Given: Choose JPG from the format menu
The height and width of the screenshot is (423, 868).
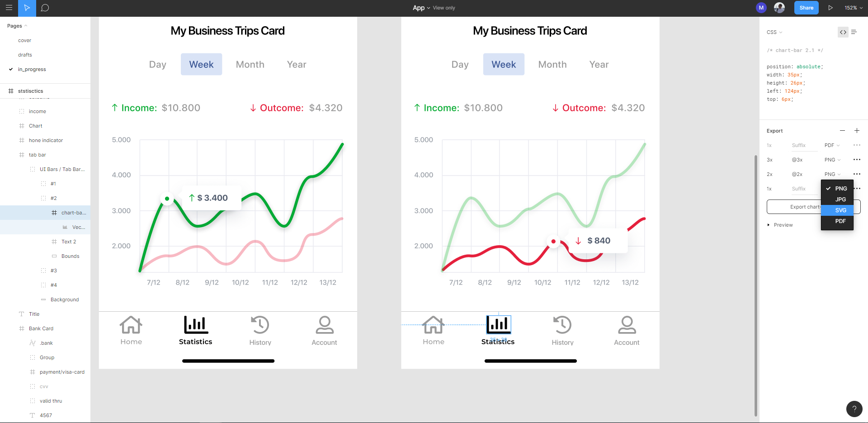Looking at the screenshot, I should pyautogui.click(x=840, y=200).
